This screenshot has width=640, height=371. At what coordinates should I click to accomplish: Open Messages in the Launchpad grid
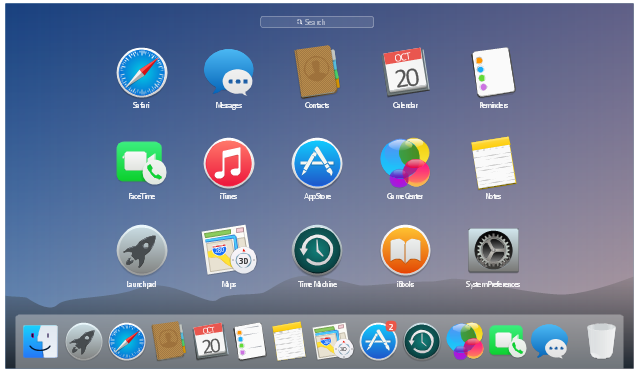[229, 73]
